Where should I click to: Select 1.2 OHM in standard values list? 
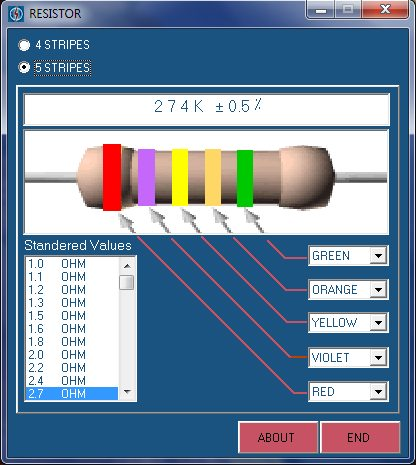(x=72, y=290)
